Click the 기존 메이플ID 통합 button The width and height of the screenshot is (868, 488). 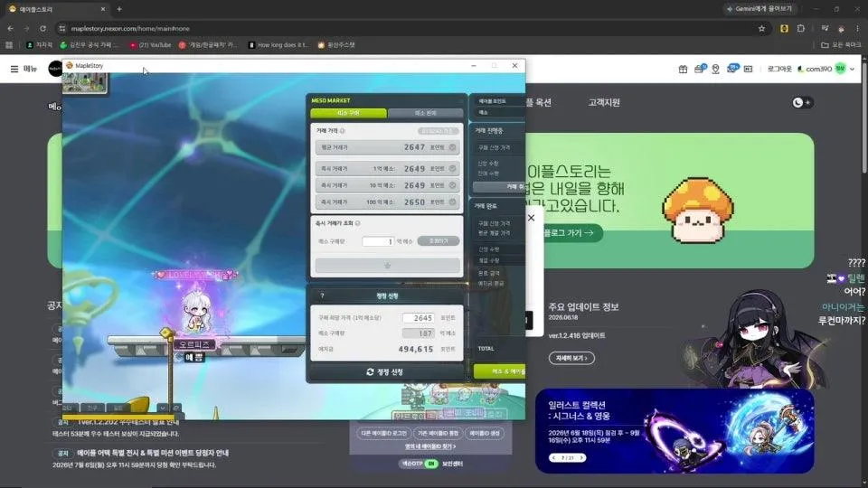pyautogui.click(x=438, y=433)
